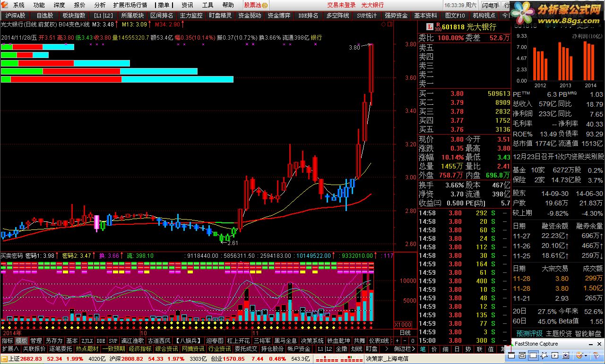Open 主题投资 link
The image size is (605, 364).
point(558,333)
